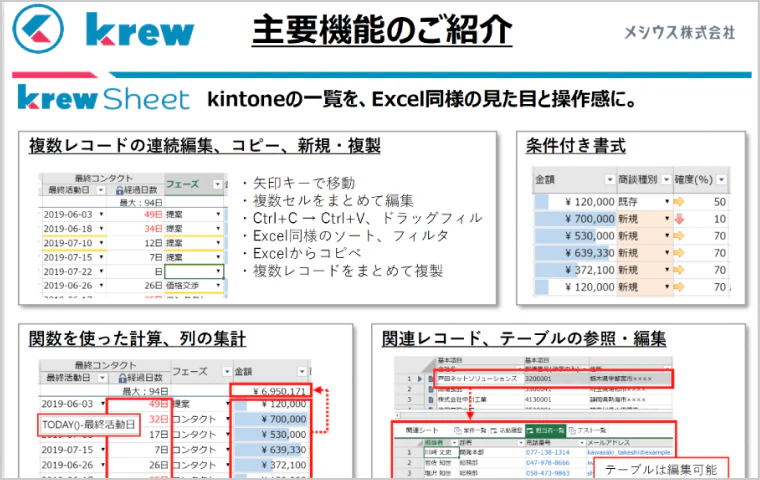
Task: Open filter on フェーズ in 関数を使った計算 panel
Action: 226,371
